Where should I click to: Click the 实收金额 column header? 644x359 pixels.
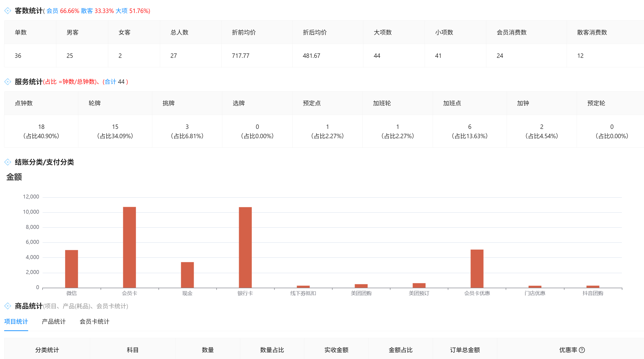(x=336, y=350)
